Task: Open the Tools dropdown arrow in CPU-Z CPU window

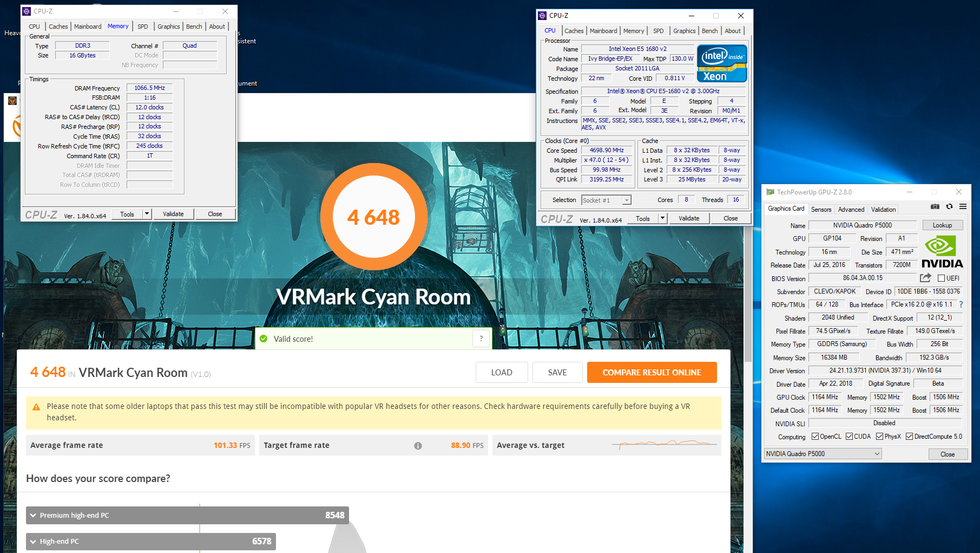Action: point(662,218)
